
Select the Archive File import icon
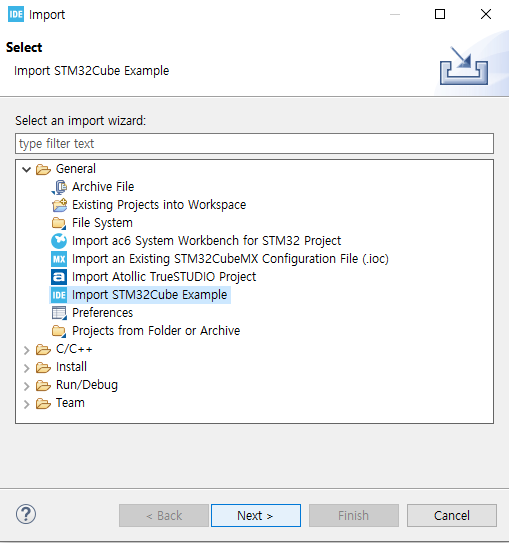[59, 187]
